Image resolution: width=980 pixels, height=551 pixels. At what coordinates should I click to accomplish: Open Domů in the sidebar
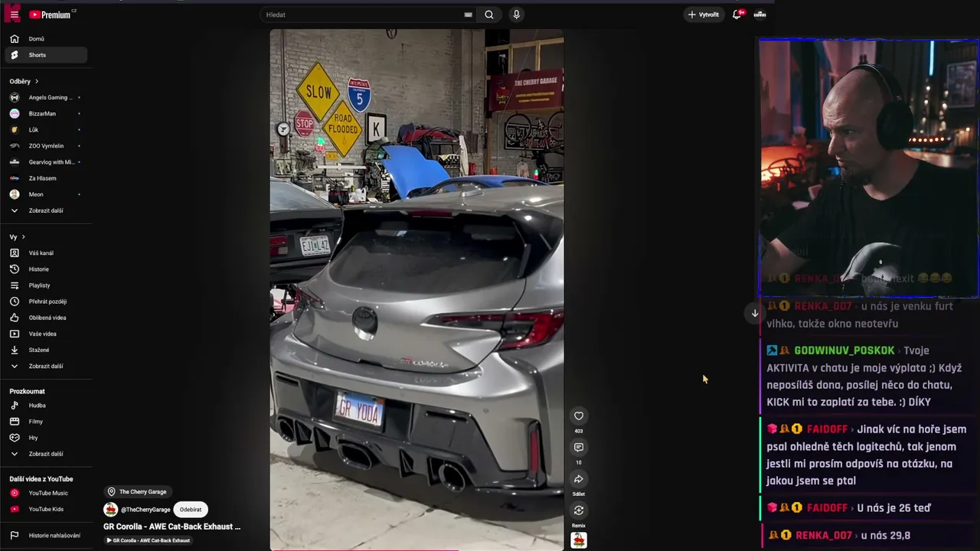click(x=46, y=39)
